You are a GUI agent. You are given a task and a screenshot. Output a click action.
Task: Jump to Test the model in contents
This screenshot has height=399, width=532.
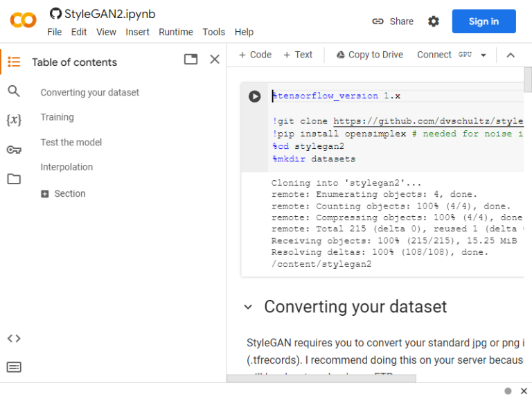[71, 142]
